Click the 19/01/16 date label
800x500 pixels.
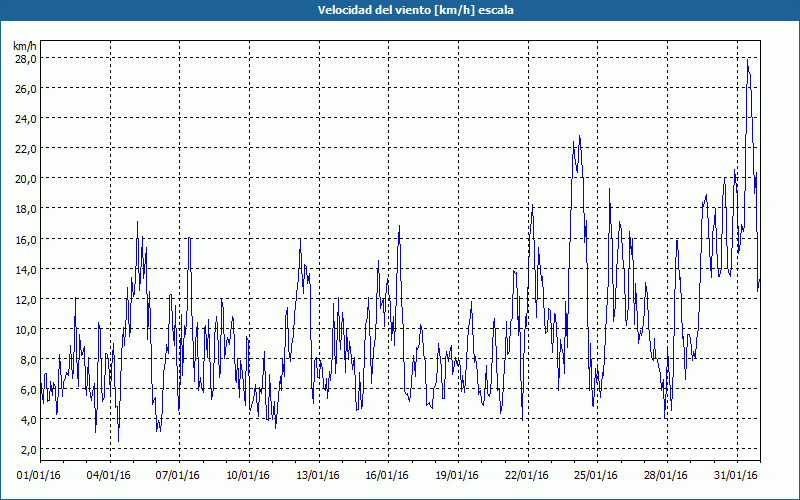click(x=457, y=476)
